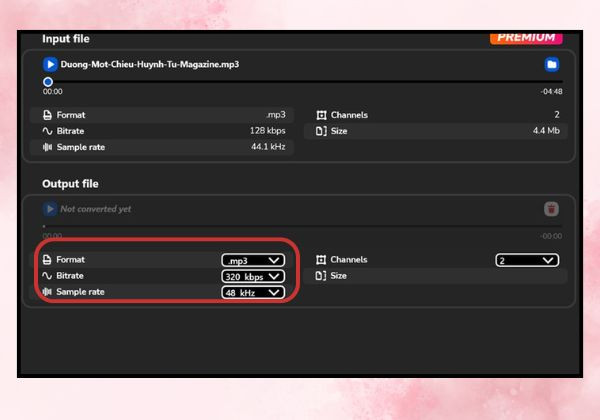Click the input Bitrate wave icon
This screenshot has height=420, width=600.
[x=47, y=131]
